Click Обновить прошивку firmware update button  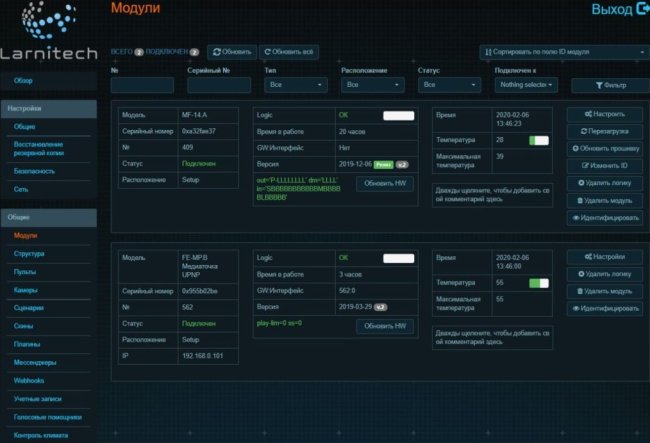coord(604,149)
